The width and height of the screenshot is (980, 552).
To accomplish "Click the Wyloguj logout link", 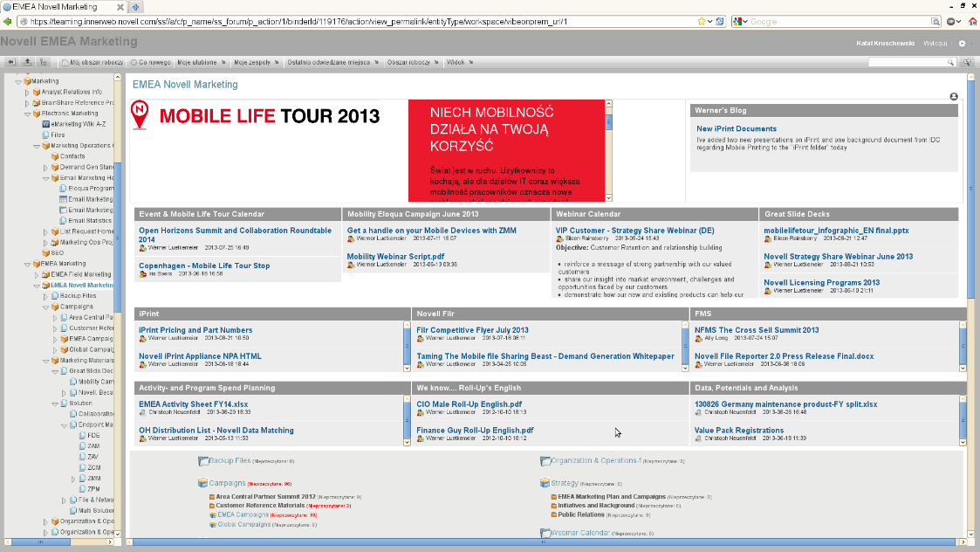I will (x=935, y=43).
